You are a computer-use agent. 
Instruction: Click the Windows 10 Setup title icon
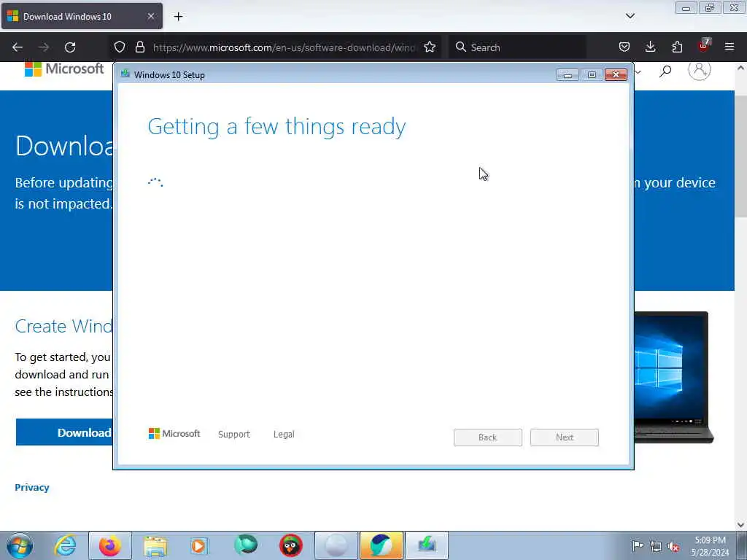click(125, 74)
